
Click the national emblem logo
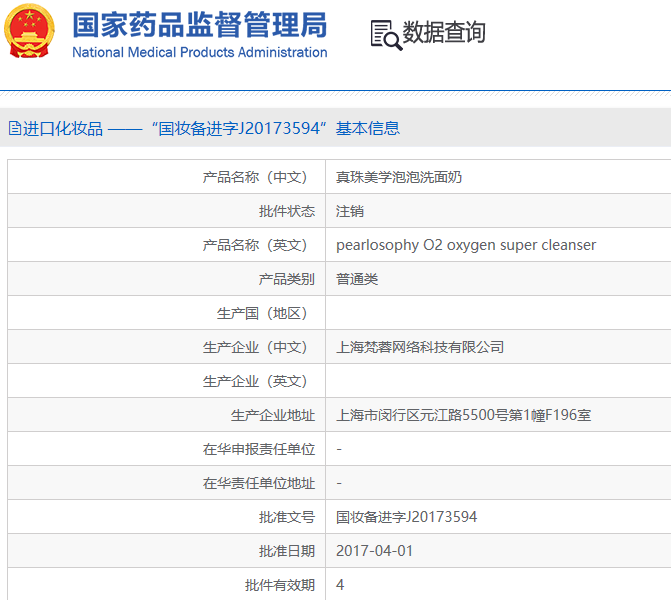(x=30, y=32)
